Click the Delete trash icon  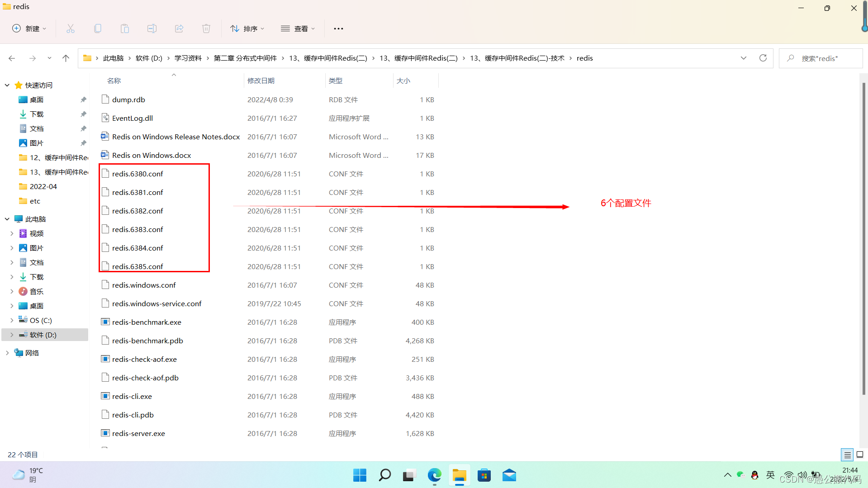coord(206,28)
